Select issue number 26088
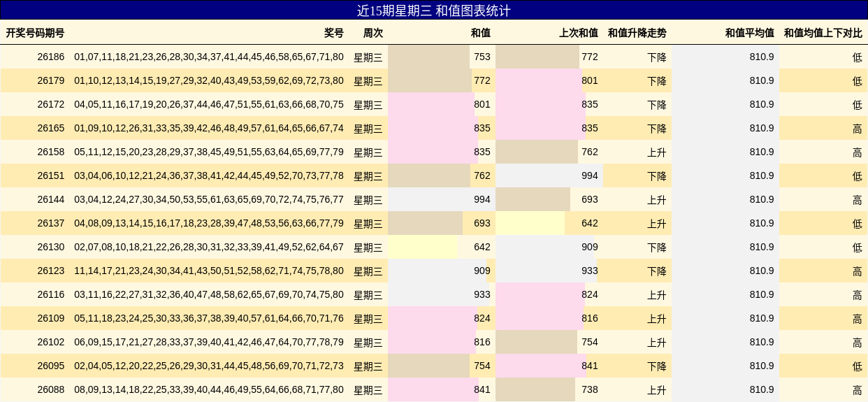This screenshot has height=402, width=868. (51, 389)
